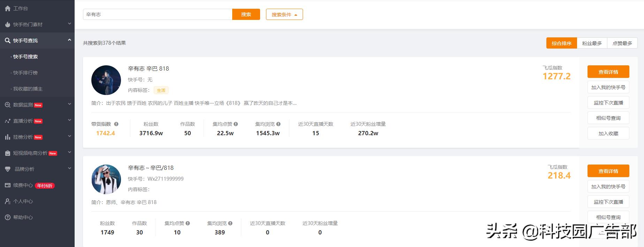This screenshot has height=247, width=644.
Task: Click the search input containing 辛有志
Action: click(158, 14)
